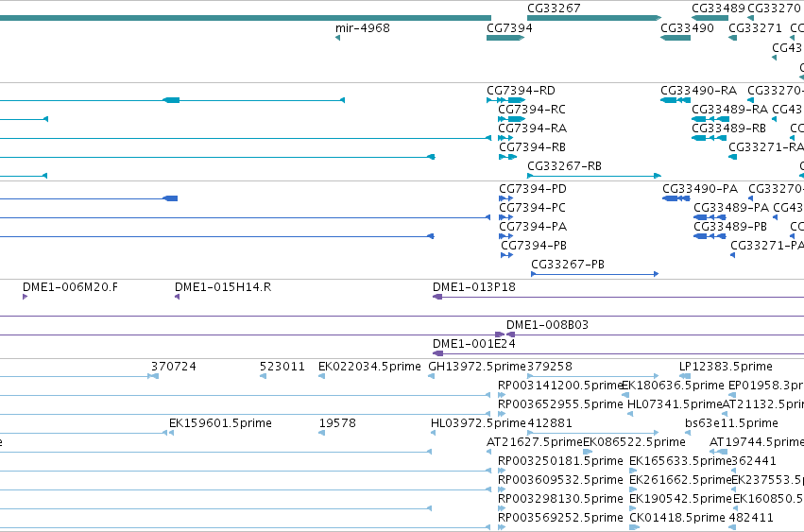Select protein CG33489-PB label

click(x=730, y=227)
